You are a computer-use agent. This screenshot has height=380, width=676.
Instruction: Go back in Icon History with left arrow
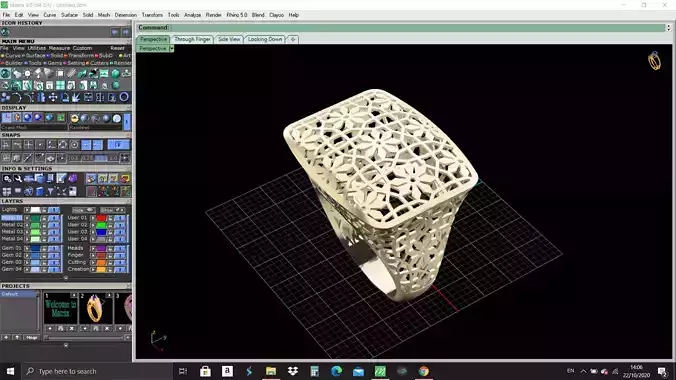click(115, 32)
